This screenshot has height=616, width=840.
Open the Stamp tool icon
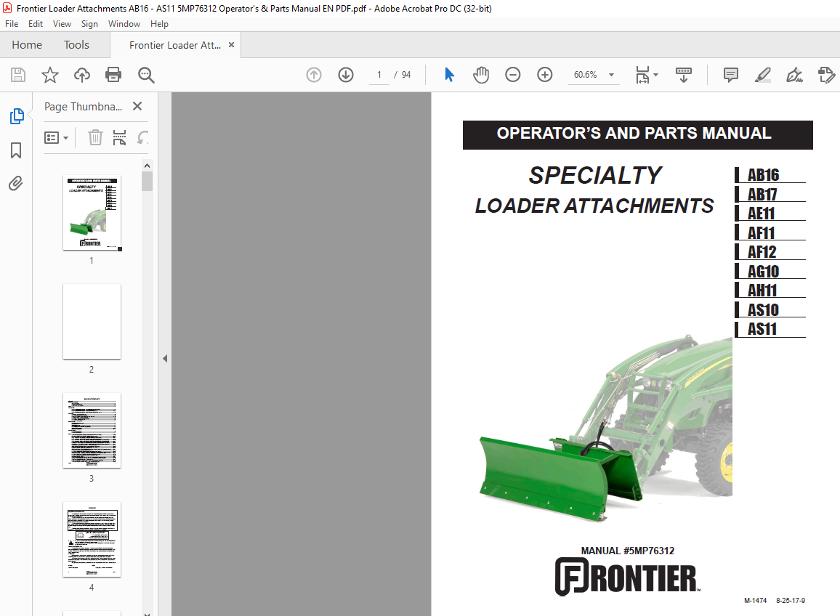click(826, 74)
